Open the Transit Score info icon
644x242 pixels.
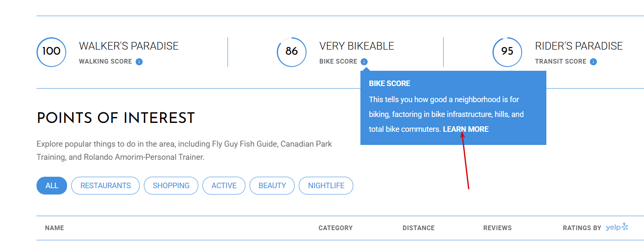coord(593,61)
